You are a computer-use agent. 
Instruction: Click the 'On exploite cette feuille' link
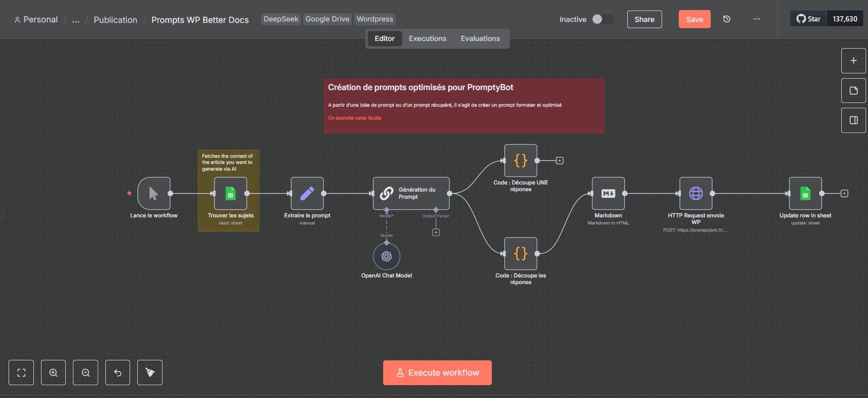(x=354, y=118)
